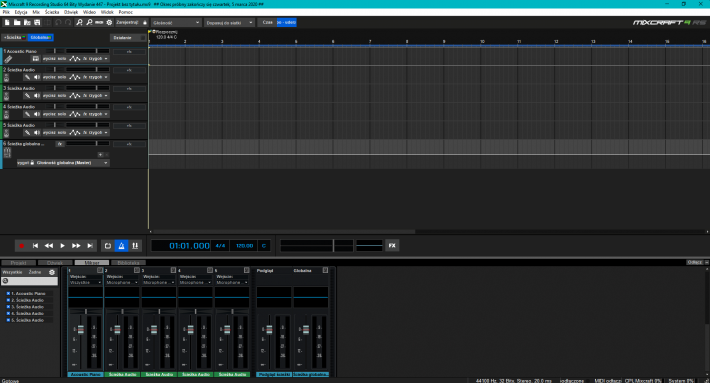The height and width of the screenshot is (383, 710).
Task: Open Microphone input dropdown on mixer channel 5
Action: (x=232, y=282)
